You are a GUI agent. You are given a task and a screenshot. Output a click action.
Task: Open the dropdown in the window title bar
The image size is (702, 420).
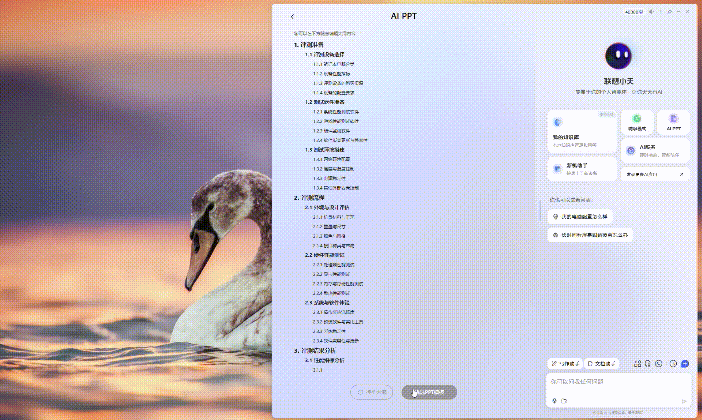(632, 12)
